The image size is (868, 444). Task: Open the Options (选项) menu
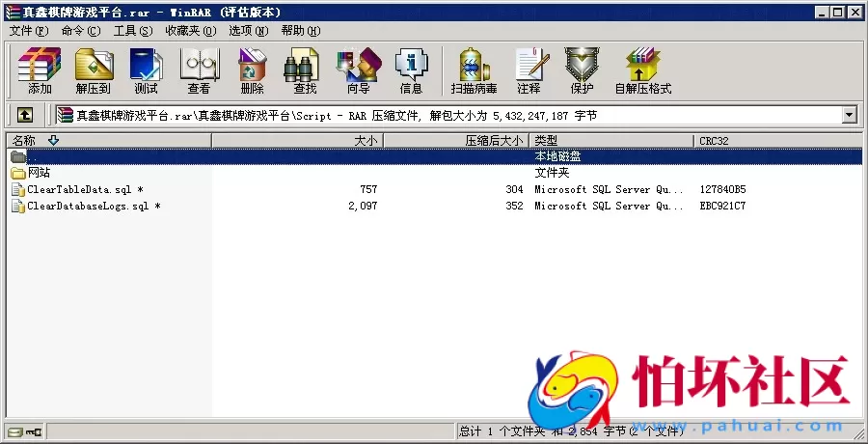tap(249, 31)
